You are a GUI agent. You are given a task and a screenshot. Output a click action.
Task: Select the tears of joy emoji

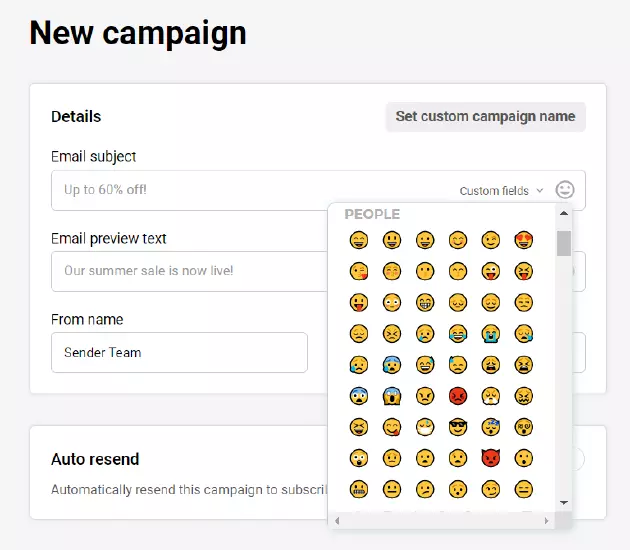(457, 333)
